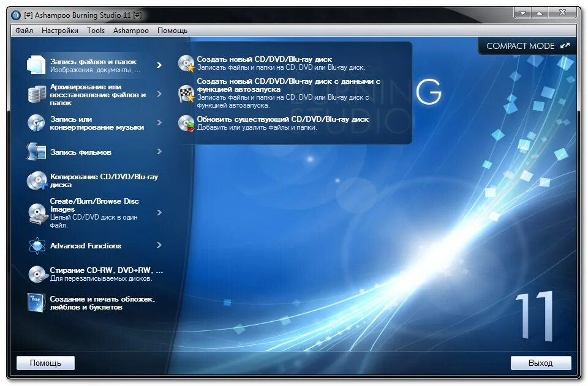Close the Ashampoo Burning Studio window

562,13
